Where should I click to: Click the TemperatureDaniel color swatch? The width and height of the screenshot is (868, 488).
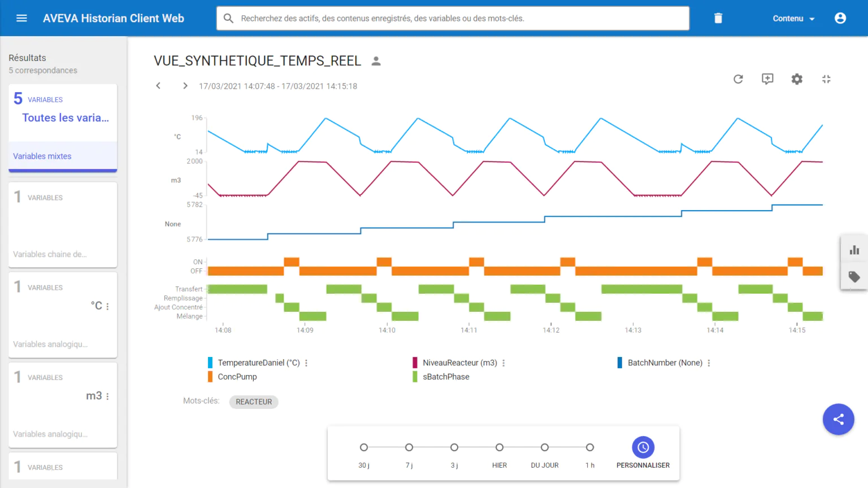[x=210, y=363]
